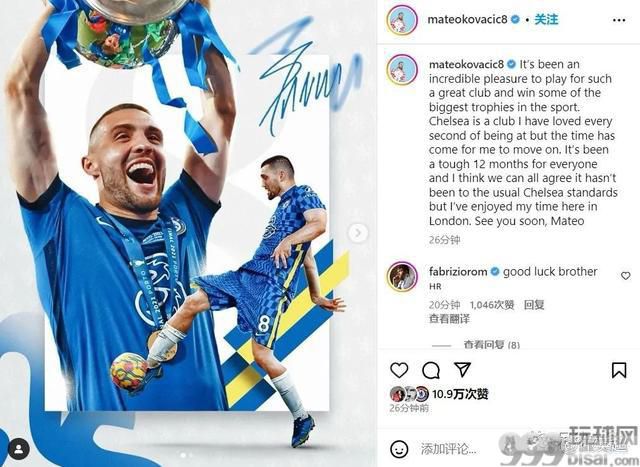Show tagged people icon on photo
Screen dimensions: 640x467
click(x=18, y=449)
